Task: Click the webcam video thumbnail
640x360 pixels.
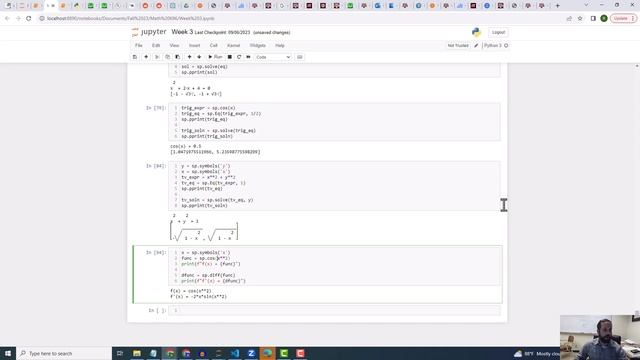Action: (600, 338)
